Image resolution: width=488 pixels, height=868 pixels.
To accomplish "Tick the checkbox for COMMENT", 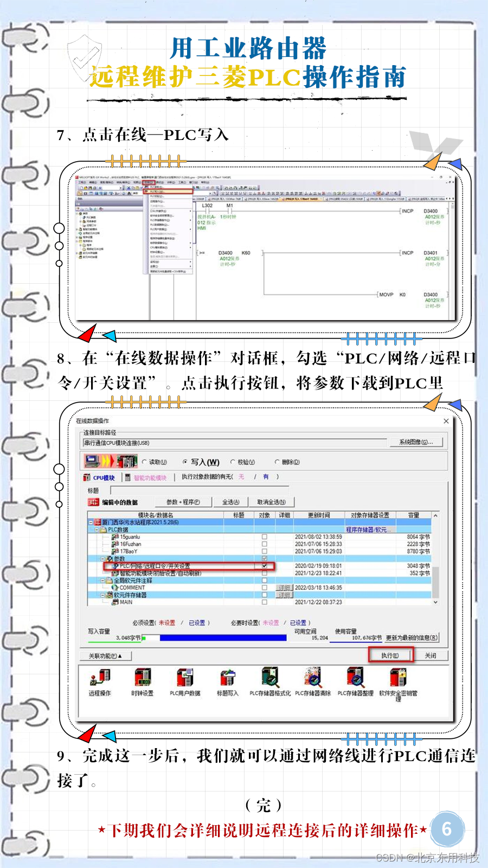I will [265, 588].
